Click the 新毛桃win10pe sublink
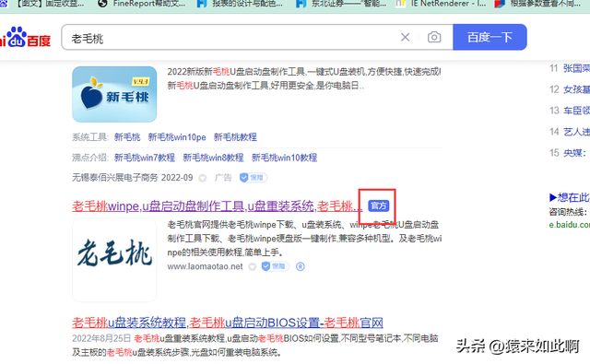Screen dimensions: 590x364 click(x=177, y=137)
